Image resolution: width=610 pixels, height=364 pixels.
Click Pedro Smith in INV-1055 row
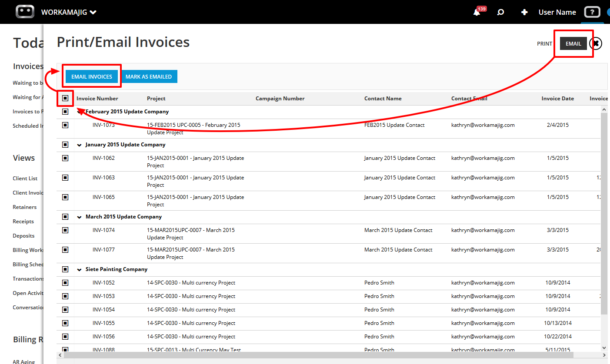(x=379, y=323)
